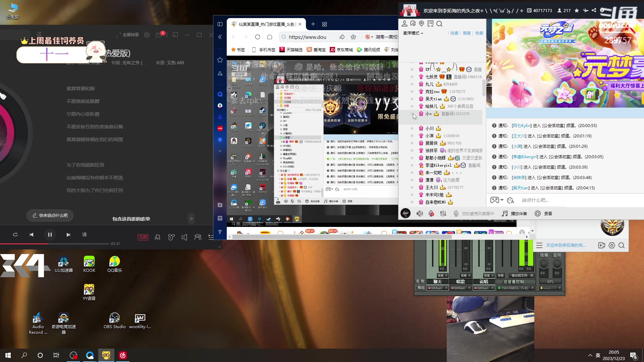This screenshot has height=362, width=644.
Task: Open the YY audio mixer settings icon
Action: click(443, 214)
